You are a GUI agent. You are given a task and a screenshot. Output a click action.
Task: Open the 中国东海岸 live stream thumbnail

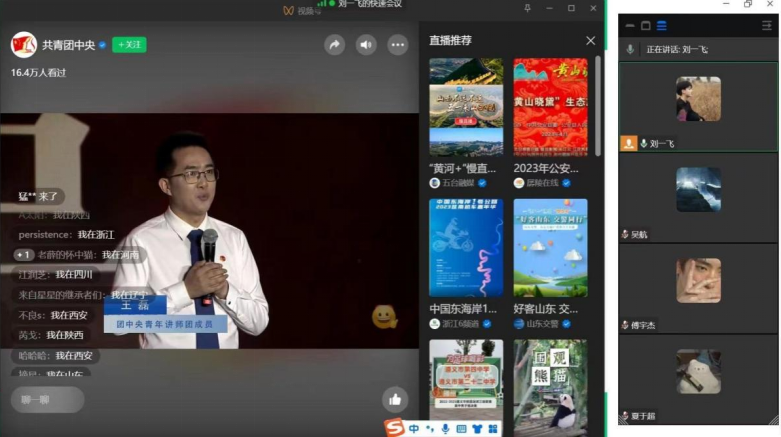tap(466, 248)
